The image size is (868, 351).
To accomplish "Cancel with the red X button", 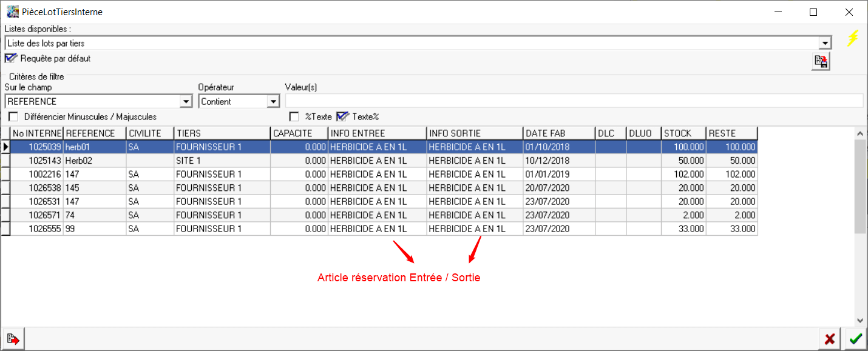I will 828,339.
